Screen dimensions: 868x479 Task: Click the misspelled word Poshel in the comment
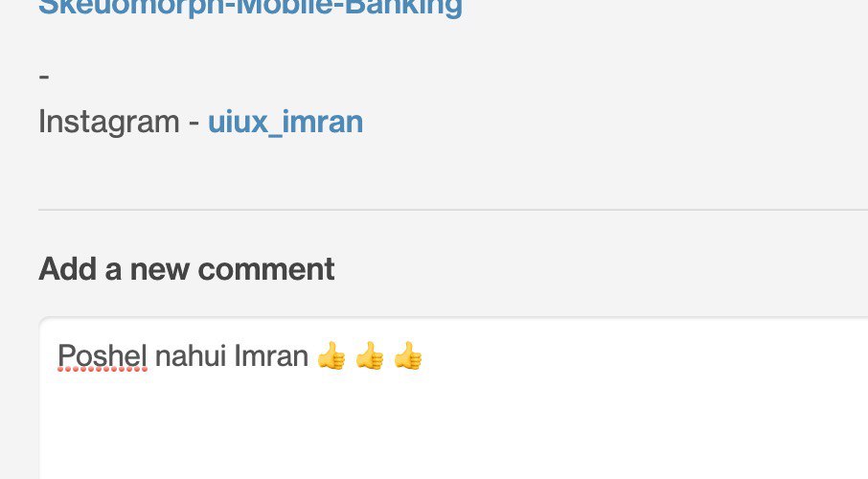tap(103, 355)
